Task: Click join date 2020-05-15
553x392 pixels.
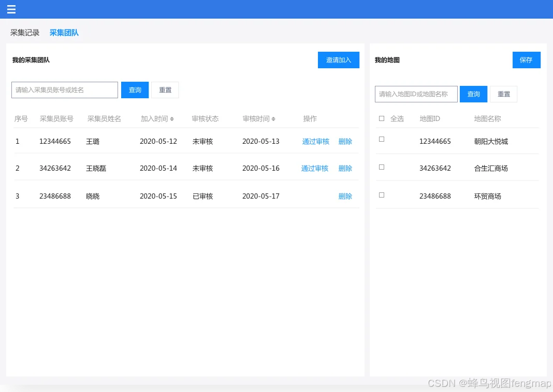Action: pyautogui.click(x=158, y=196)
